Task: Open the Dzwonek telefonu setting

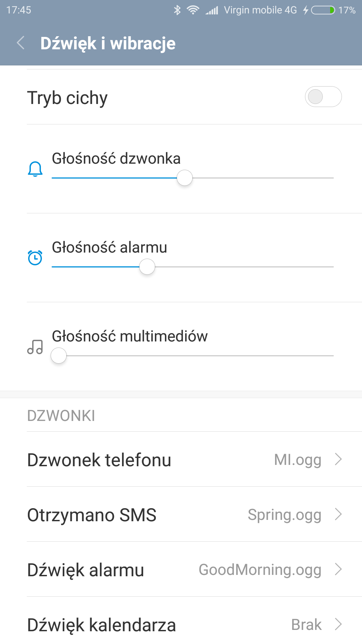Action: click(x=99, y=460)
